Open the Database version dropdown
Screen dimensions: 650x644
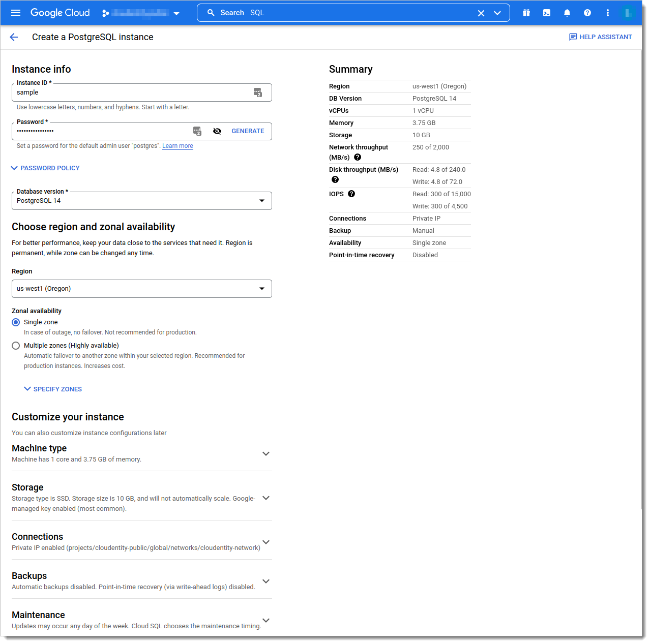click(142, 201)
